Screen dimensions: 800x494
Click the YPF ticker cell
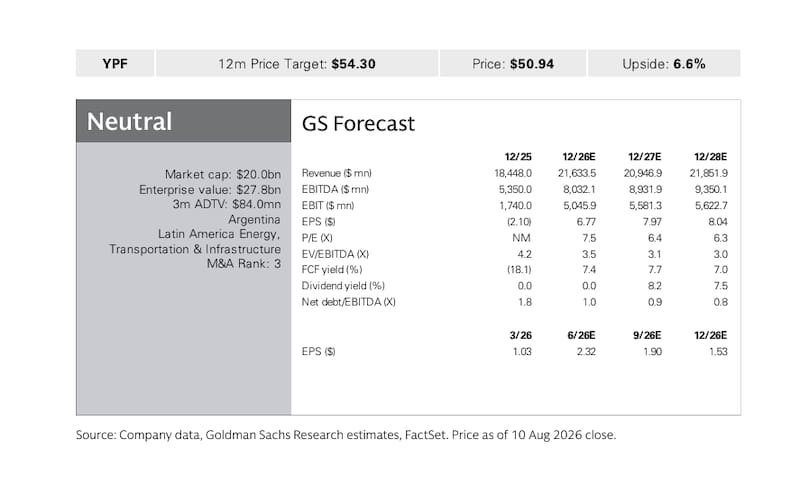click(115, 63)
